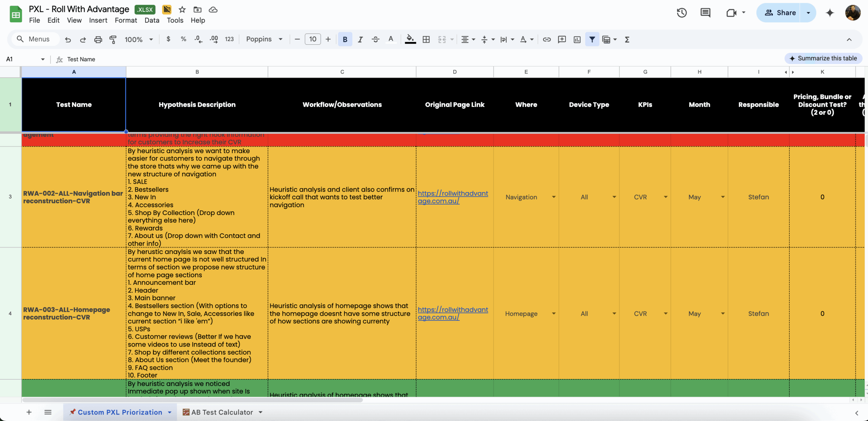This screenshot has height=421, width=868.
Task: Open version history clock icon
Action: pos(682,13)
